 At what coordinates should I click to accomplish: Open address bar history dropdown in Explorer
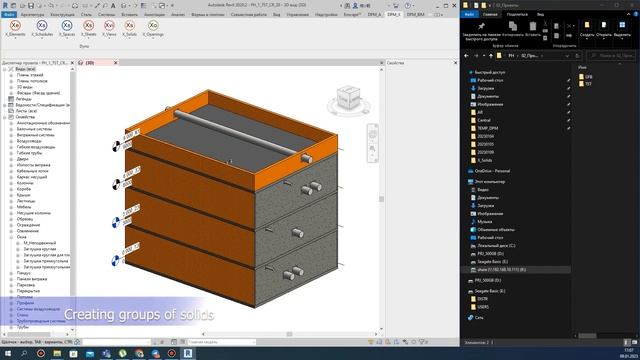(567, 56)
